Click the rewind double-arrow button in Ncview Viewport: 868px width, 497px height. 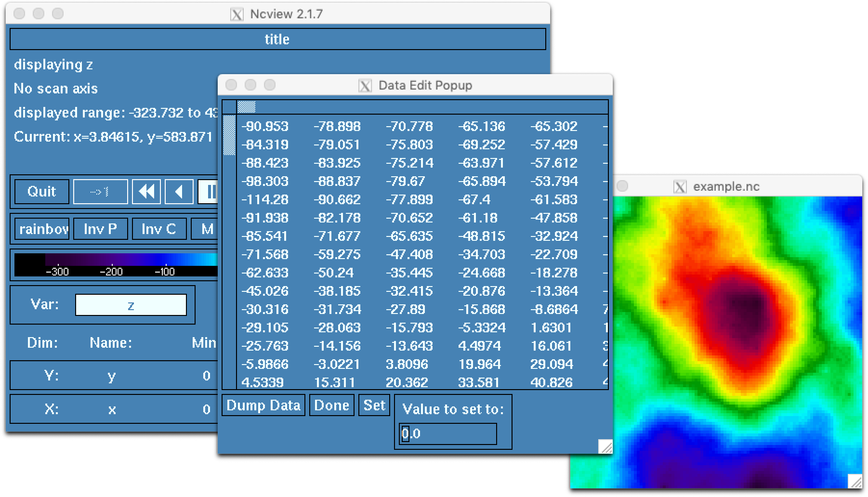(x=146, y=192)
